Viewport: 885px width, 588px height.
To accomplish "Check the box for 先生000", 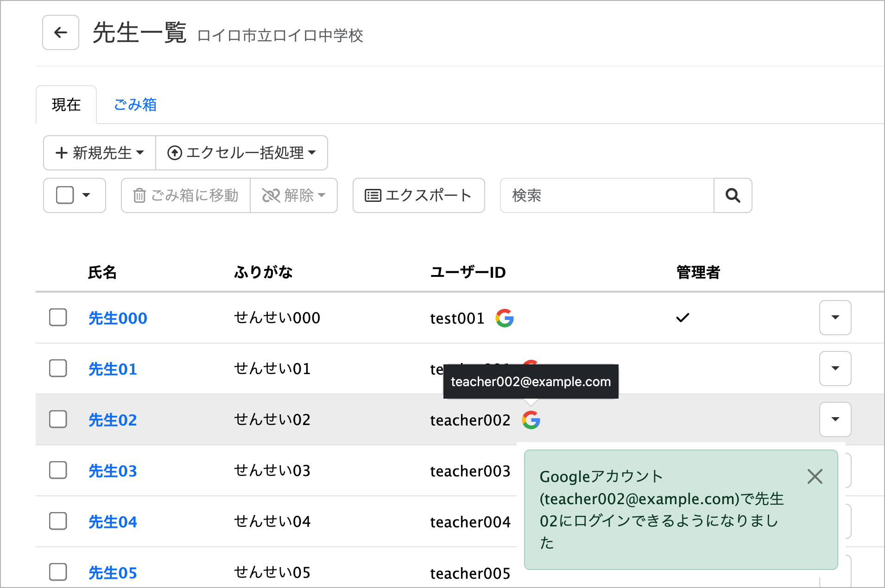I will click(58, 318).
